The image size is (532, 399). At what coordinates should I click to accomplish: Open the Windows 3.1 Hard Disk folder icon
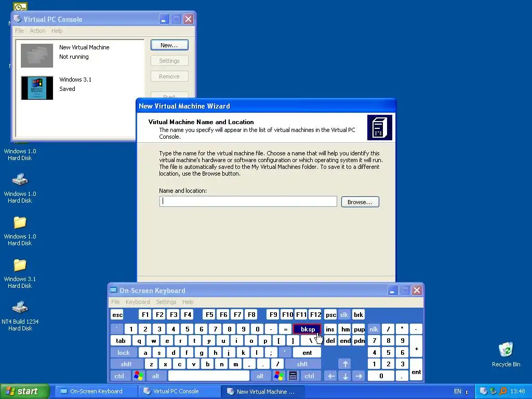click(20, 273)
